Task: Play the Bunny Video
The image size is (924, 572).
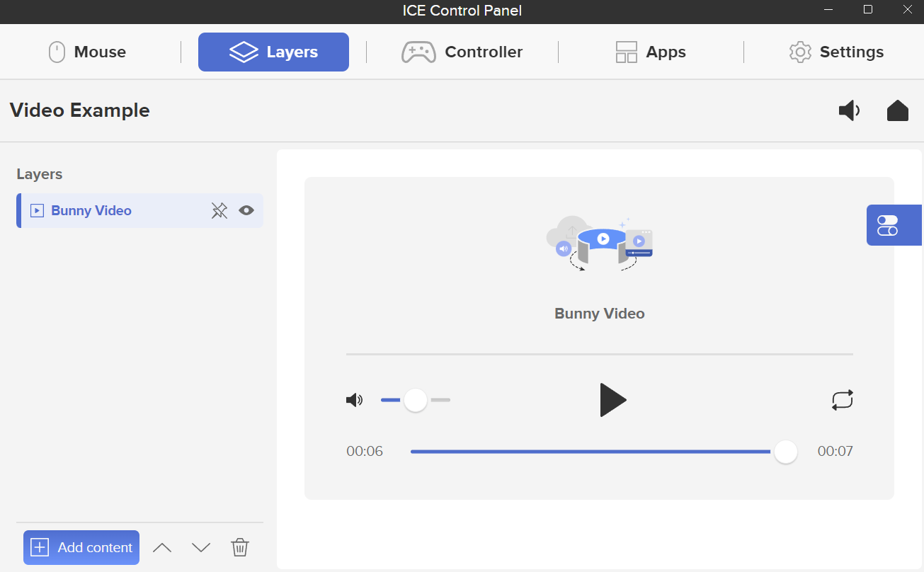Action: pos(613,399)
